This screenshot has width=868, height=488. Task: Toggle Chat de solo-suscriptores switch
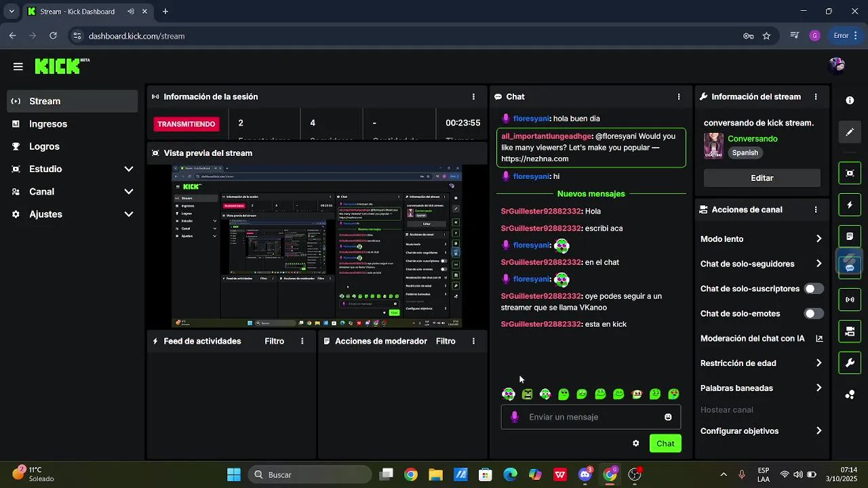[814, 289]
